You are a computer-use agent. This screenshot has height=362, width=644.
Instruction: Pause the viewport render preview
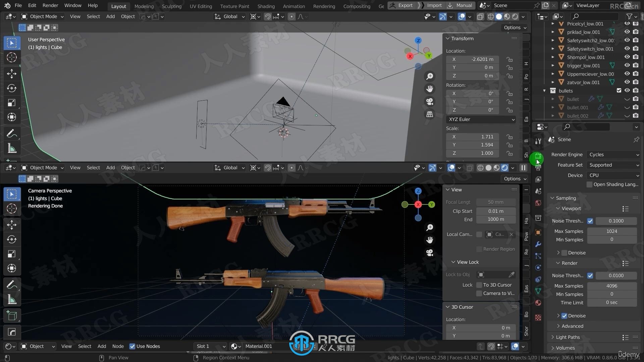click(x=523, y=168)
